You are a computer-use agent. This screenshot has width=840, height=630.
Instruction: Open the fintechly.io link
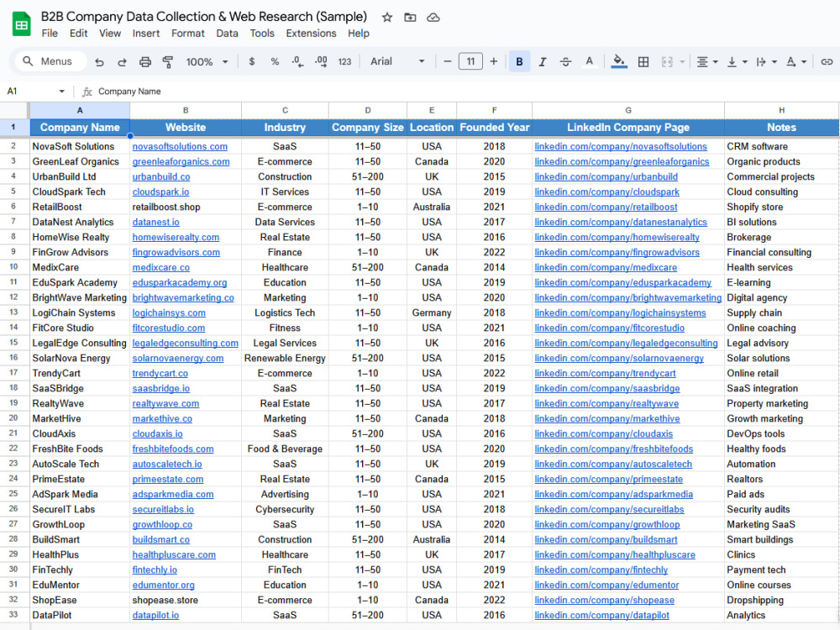[x=155, y=570]
